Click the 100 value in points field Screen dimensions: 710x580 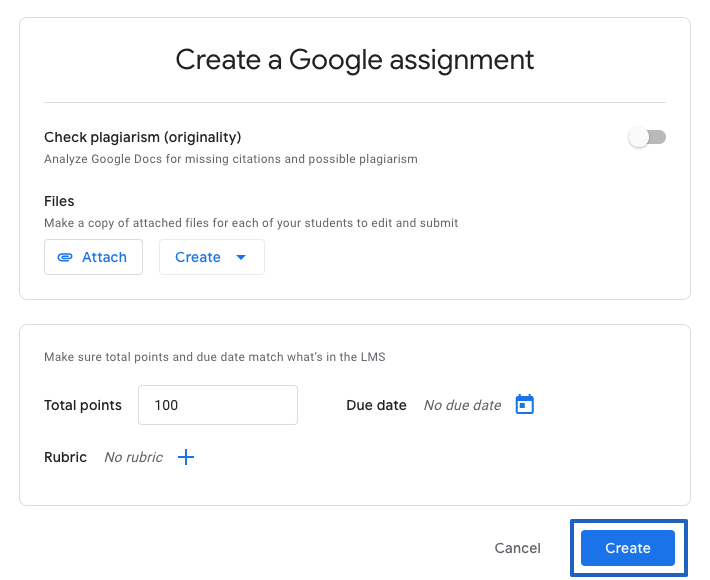166,405
